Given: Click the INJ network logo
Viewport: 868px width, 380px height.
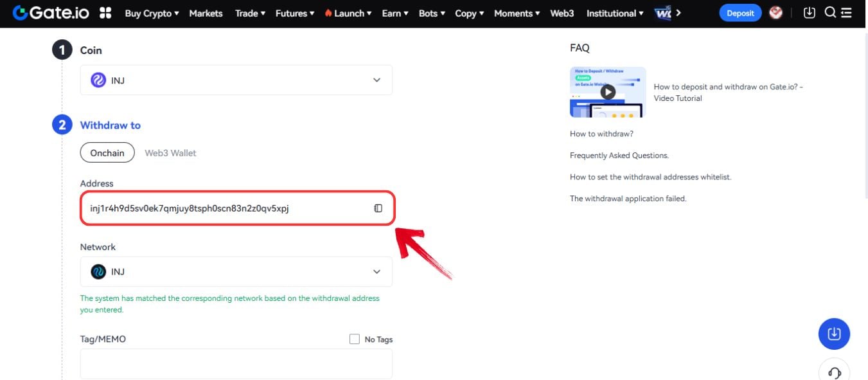Looking at the screenshot, I should [x=98, y=271].
